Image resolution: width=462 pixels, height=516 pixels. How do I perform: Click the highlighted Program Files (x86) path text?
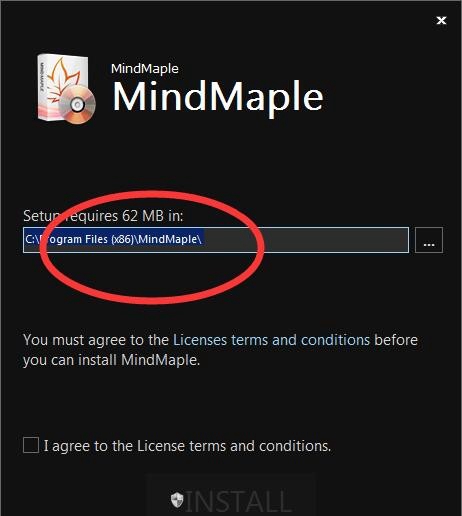[113, 239]
